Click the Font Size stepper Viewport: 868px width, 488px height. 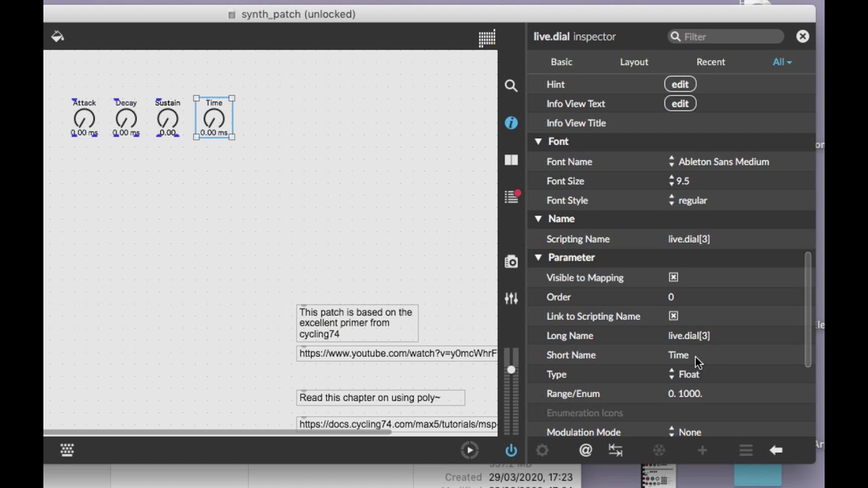tap(671, 181)
